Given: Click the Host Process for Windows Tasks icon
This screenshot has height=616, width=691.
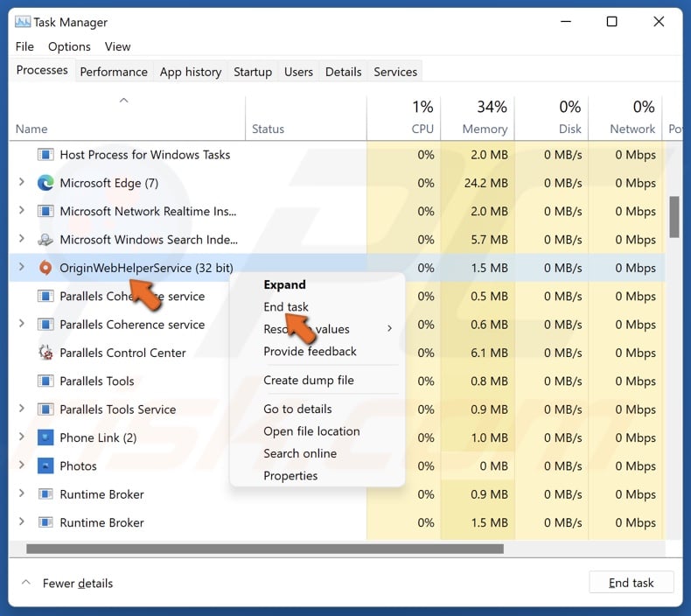Looking at the screenshot, I should click(x=45, y=155).
